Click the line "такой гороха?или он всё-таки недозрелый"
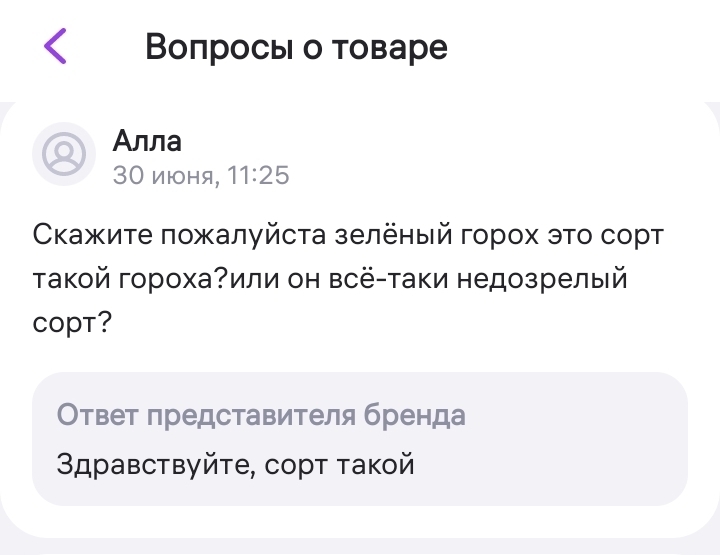720x555 pixels. pos(330,279)
